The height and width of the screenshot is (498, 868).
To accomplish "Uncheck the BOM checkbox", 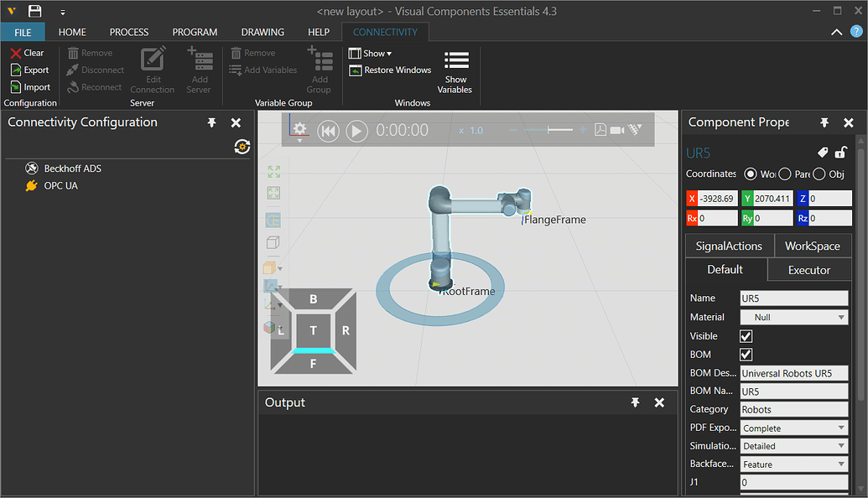I will pos(745,354).
